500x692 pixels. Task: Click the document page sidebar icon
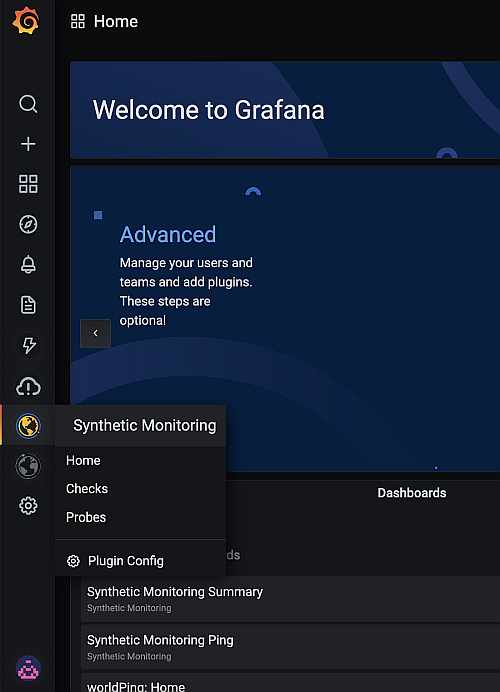28,305
